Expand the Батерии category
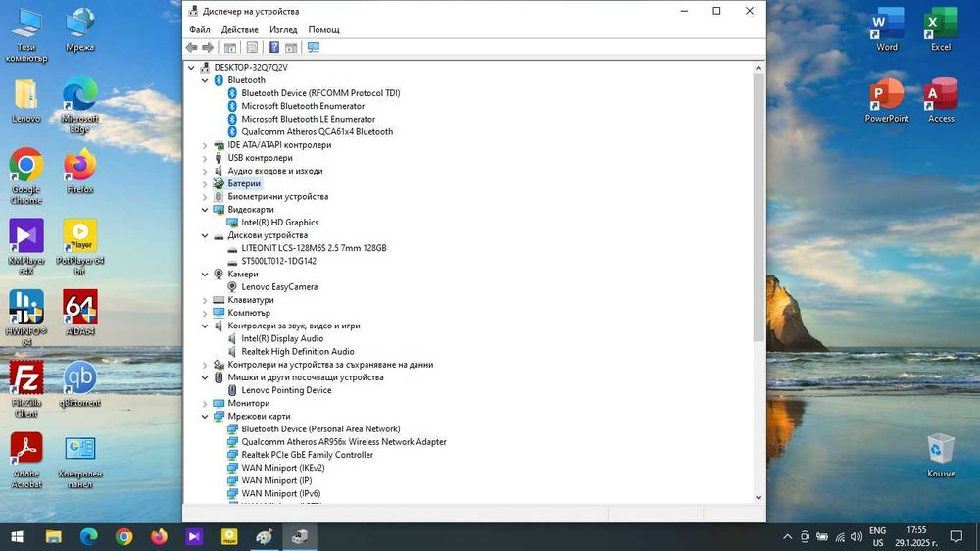This screenshot has height=551, width=980. (x=205, y=184)
